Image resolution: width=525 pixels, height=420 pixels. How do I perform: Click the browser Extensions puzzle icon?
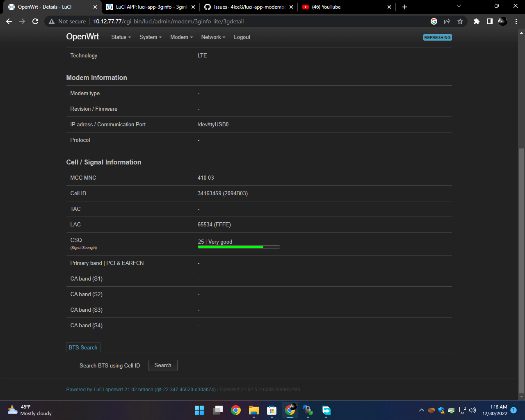(477, 21)
